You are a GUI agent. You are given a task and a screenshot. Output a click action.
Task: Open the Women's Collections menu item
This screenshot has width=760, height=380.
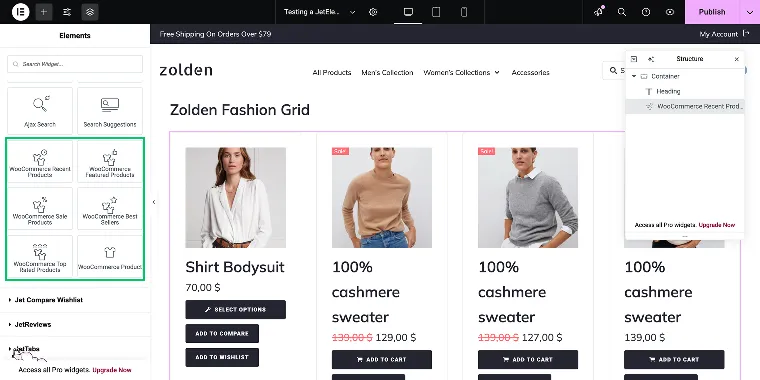(x=457, y=73)
